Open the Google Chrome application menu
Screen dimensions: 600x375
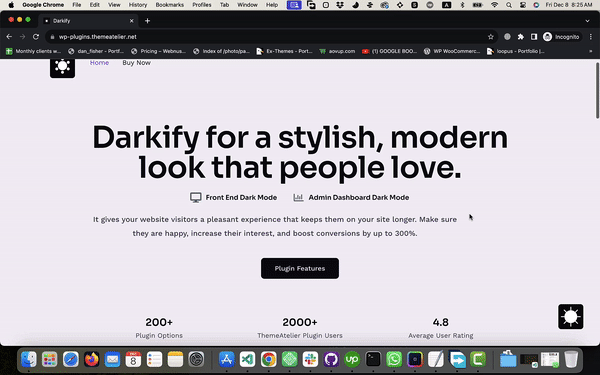click(x=43, y=5)
